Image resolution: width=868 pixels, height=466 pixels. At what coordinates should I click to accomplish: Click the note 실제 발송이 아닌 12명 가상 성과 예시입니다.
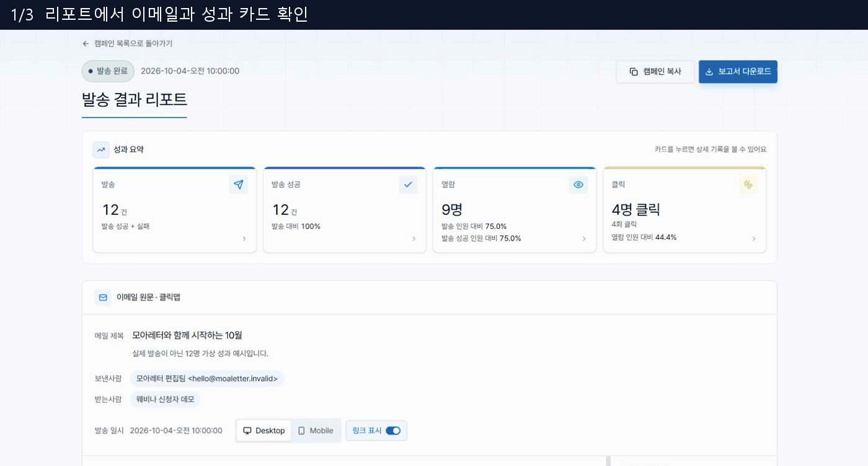(x=200, y=354)
